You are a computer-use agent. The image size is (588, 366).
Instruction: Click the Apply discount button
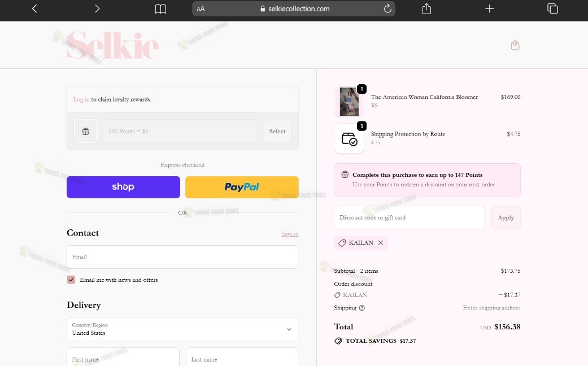(506, 217)
